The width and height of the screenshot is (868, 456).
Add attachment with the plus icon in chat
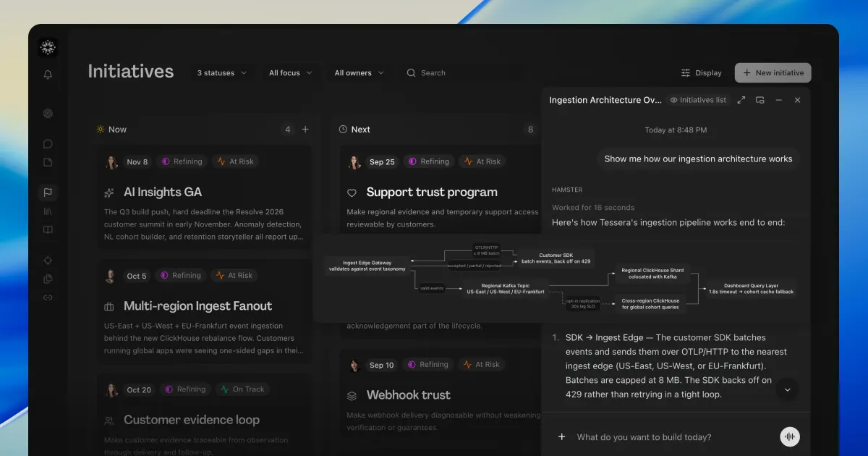(561, 436)
